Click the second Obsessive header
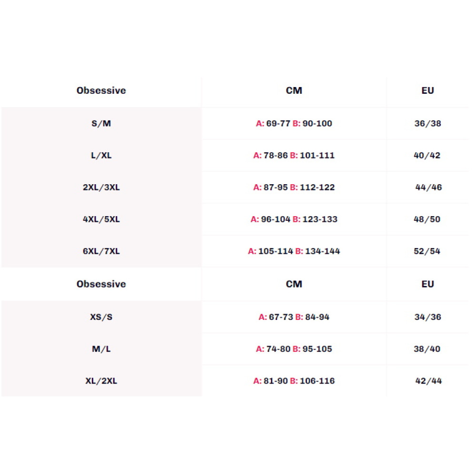This screenshot has width=476, height=476. (x=101, y=284)
